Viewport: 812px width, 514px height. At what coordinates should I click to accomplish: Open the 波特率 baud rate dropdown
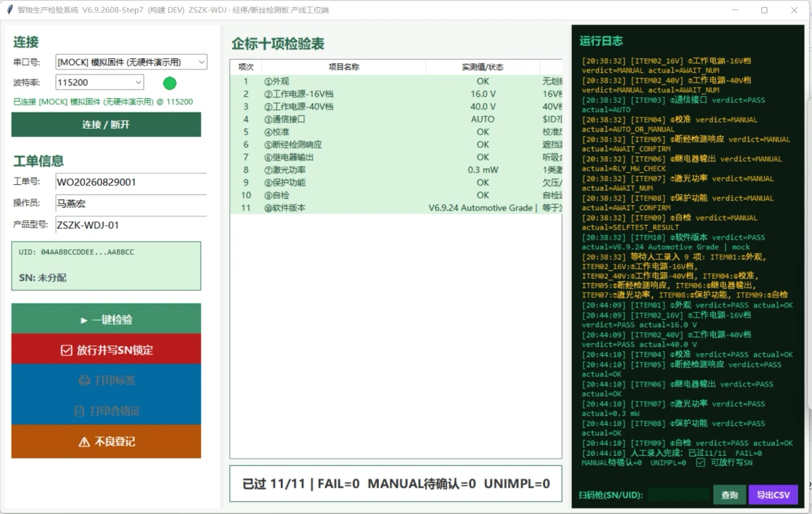tap(99, 82)
